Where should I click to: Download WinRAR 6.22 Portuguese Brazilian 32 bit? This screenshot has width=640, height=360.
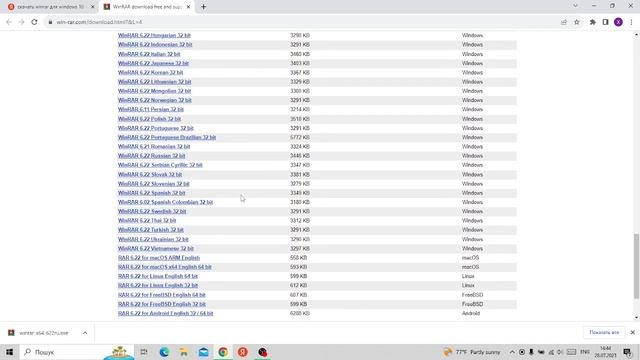[x=167, y=137]
